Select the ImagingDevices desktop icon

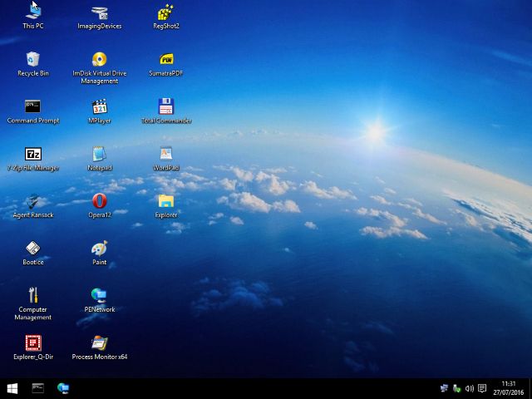coord(100,12)
